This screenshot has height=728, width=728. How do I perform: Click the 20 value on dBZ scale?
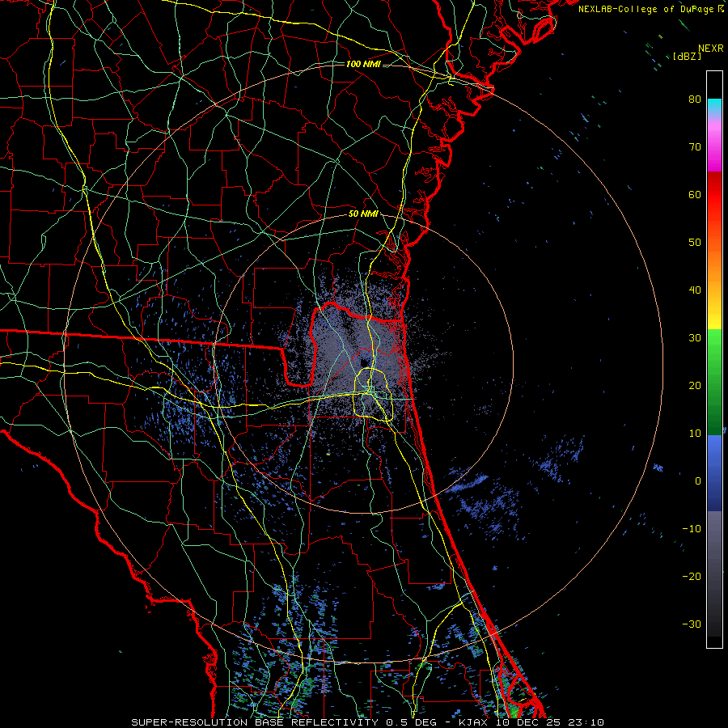(x=695, y=385)
